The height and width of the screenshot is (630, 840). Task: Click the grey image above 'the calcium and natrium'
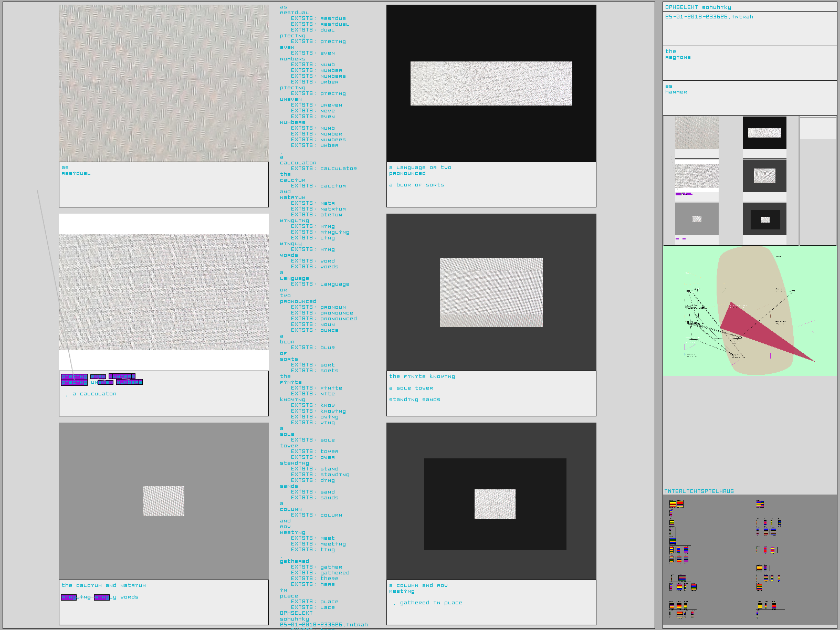[163, 501]
